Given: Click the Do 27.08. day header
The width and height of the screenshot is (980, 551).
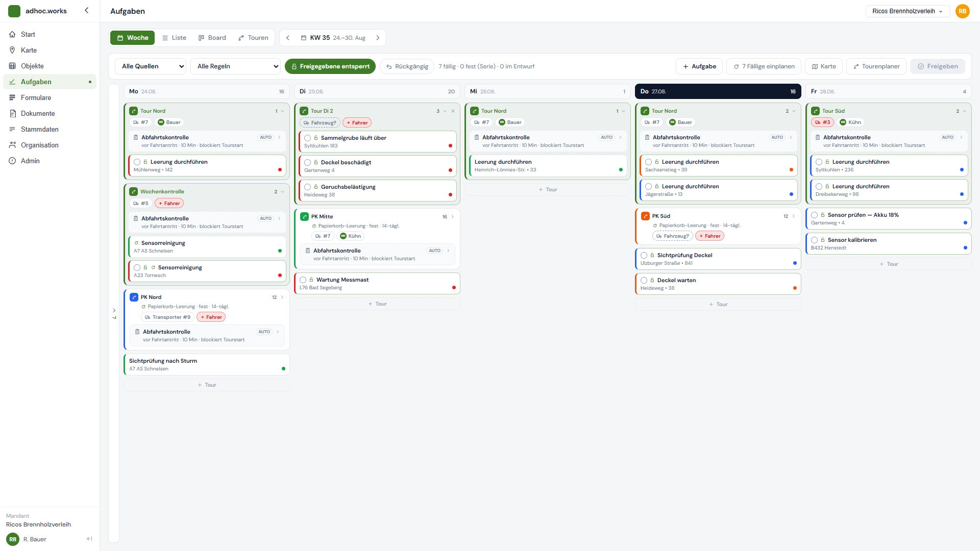Looking at the screenshot, I should click(718, 91).
